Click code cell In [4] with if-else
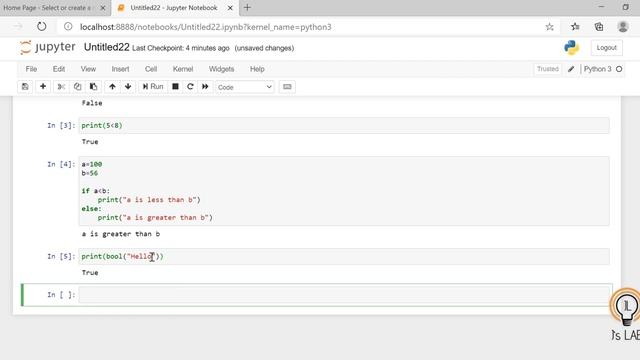This screenshot has height=360, width=640. (x=344, y=191)
